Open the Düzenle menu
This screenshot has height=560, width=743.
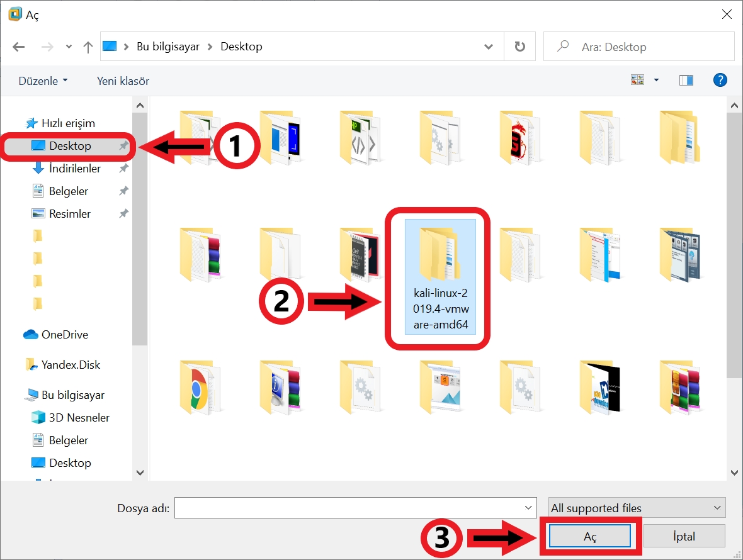click(43, 81)
